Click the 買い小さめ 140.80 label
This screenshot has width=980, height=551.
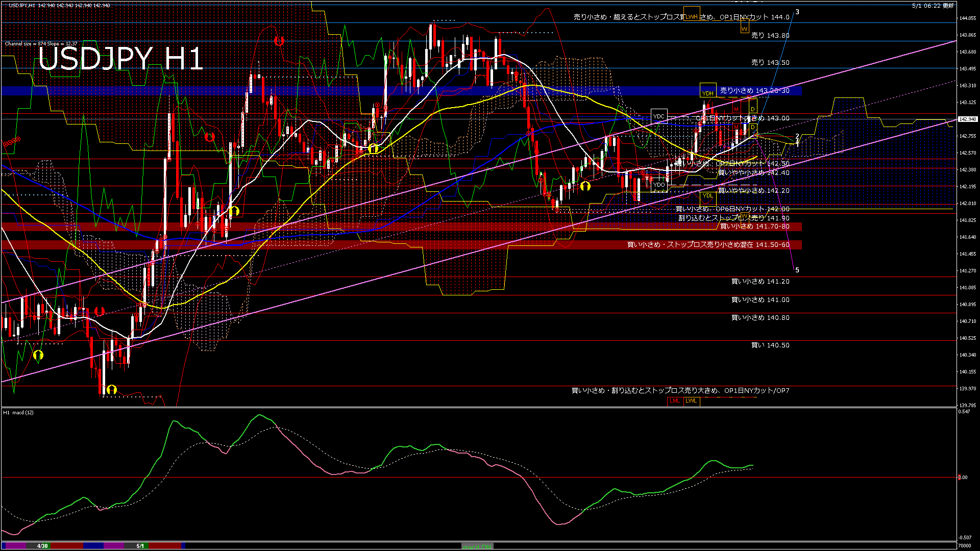click(x=760, y=318)
